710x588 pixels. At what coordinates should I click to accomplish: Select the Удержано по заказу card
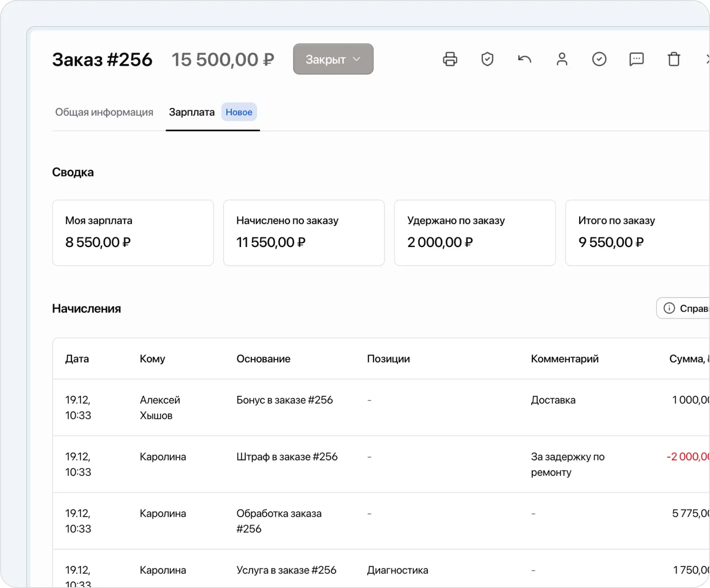click(475, 232)
